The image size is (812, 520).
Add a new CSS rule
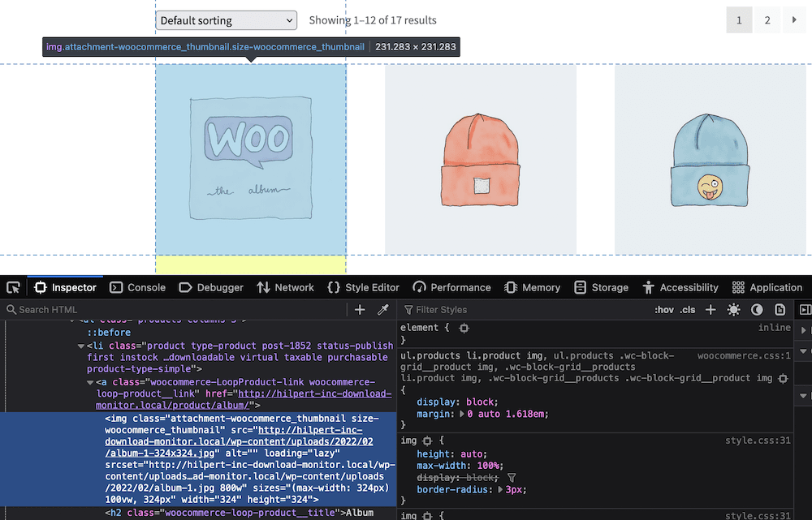click(710, 310)
